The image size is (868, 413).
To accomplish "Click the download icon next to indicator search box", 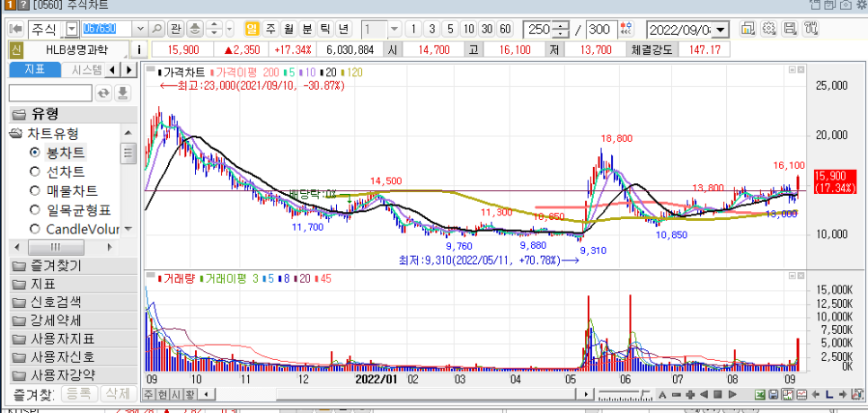I will 123,92.
